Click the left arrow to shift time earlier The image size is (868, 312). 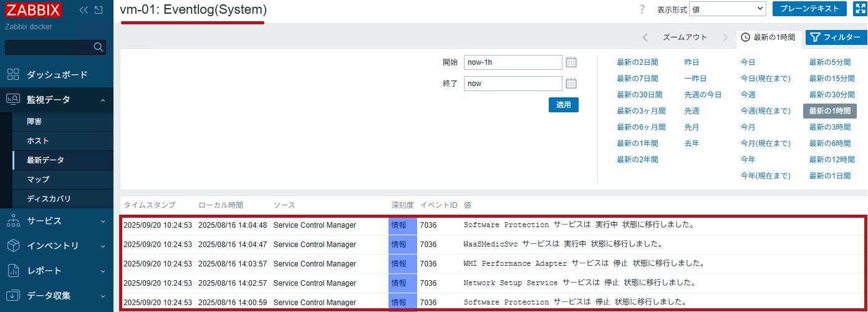pos(645,37)
